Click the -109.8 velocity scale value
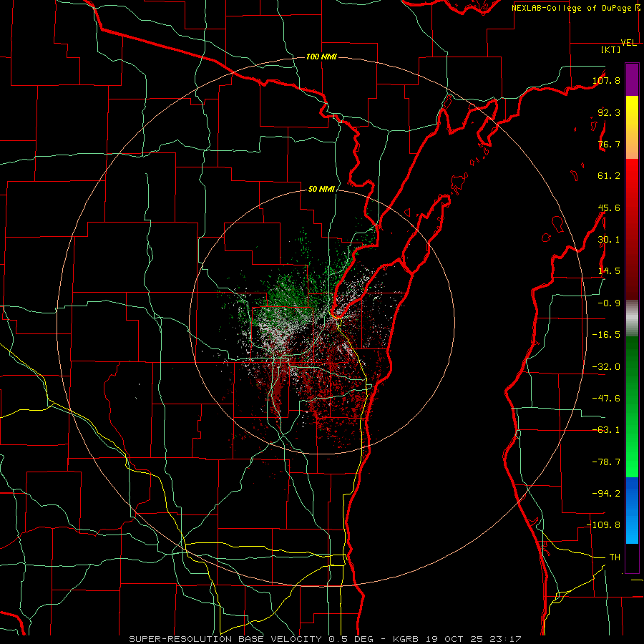Image resolution: width=644 pixels, height=644 pixels. 604,525
